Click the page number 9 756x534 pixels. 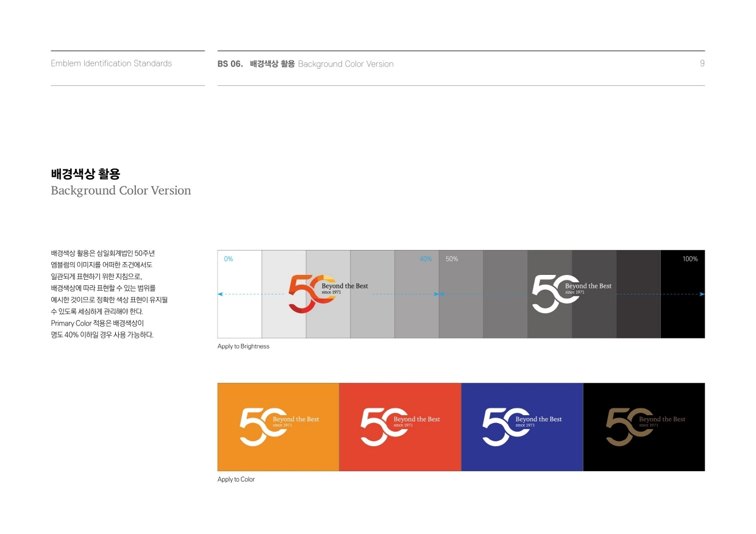(702, 63)
